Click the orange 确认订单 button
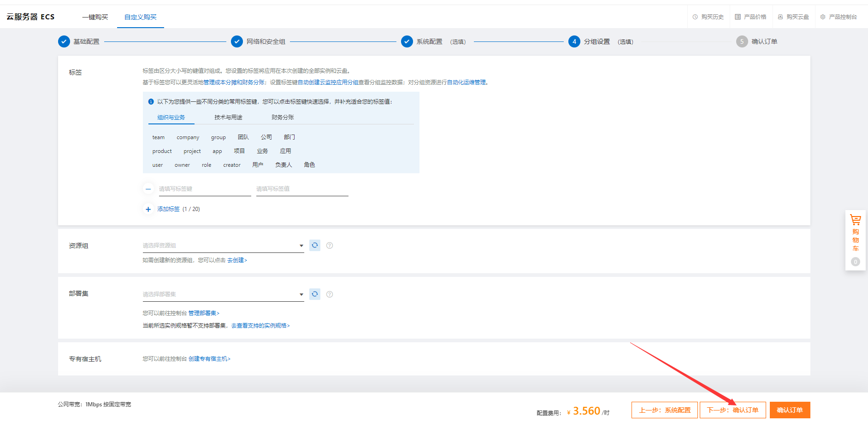The image size is (868, 422). [x=790, y=410]
